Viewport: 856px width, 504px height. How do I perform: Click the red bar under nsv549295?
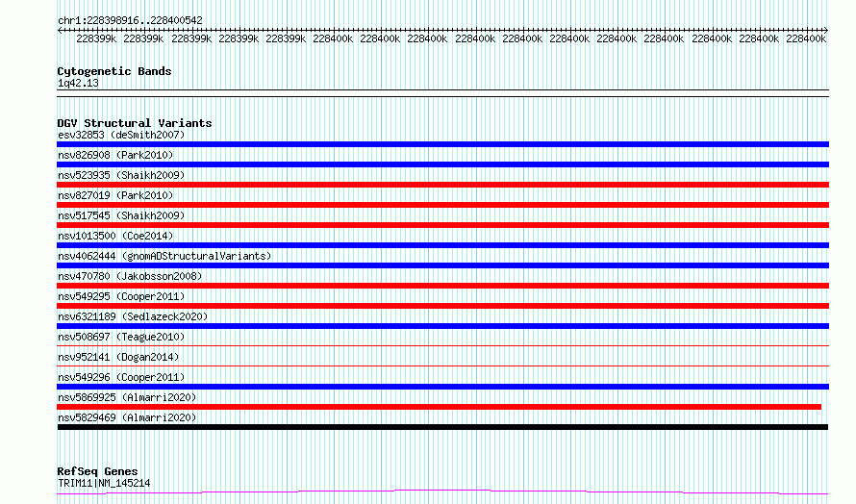442,306
